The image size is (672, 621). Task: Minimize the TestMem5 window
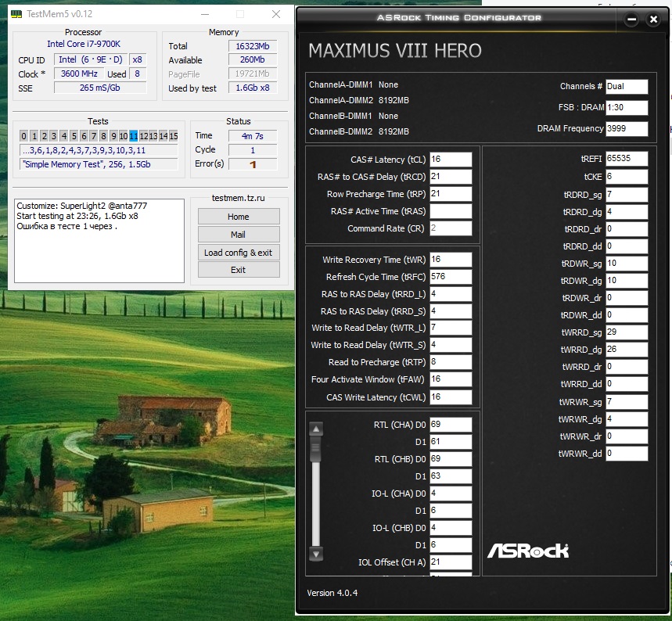(205, 14)
